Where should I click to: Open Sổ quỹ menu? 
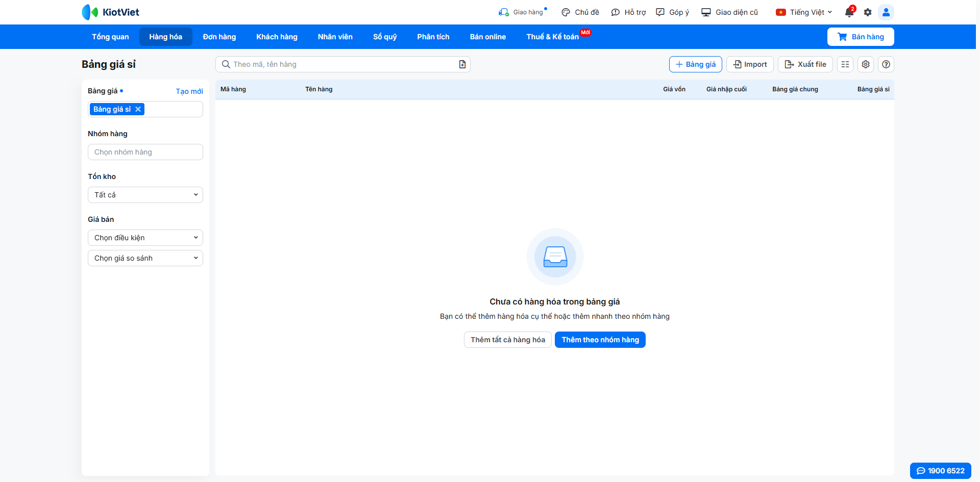[x=385, y=37]
